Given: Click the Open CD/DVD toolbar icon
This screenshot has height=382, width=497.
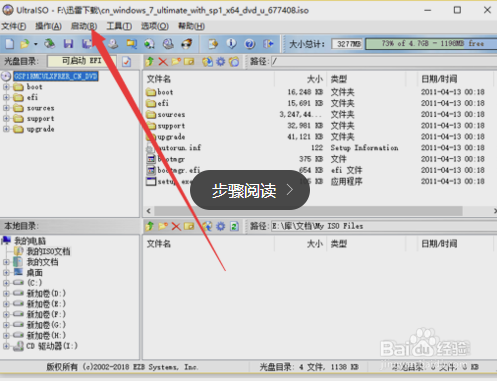Looking at the screenshot, I should click(50, 44).
